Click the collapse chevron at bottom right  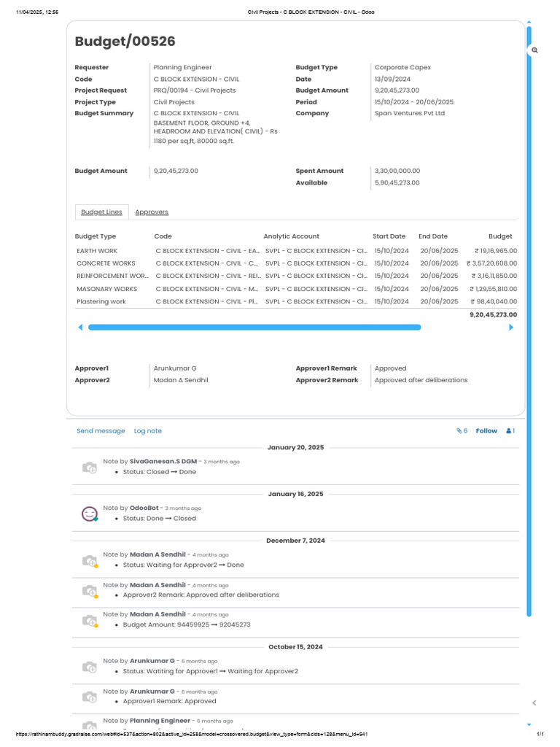coord(534,703)
